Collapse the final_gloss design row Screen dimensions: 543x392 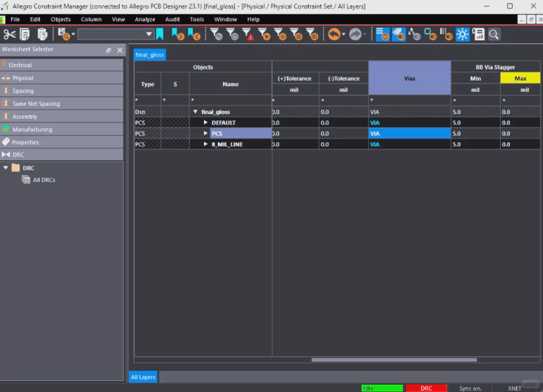click(195, 112)
